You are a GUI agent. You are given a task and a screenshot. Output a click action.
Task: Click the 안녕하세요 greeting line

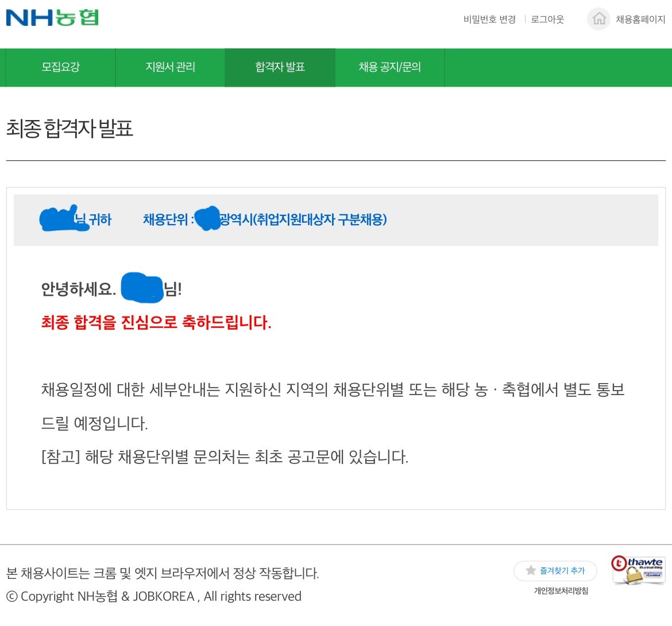[x=78, y=289]
